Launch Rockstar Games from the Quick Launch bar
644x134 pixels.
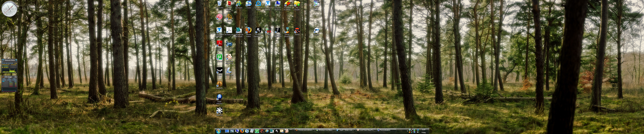(277, 131)
